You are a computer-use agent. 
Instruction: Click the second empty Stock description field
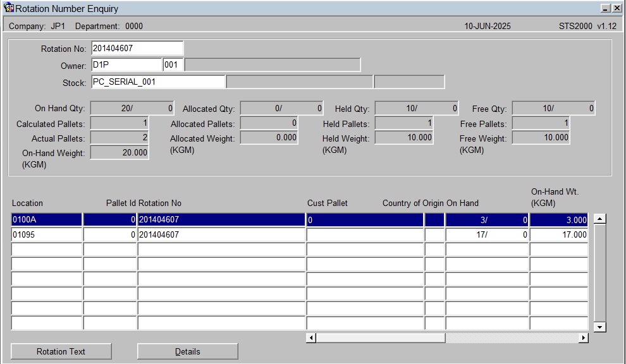pos(409,82)
